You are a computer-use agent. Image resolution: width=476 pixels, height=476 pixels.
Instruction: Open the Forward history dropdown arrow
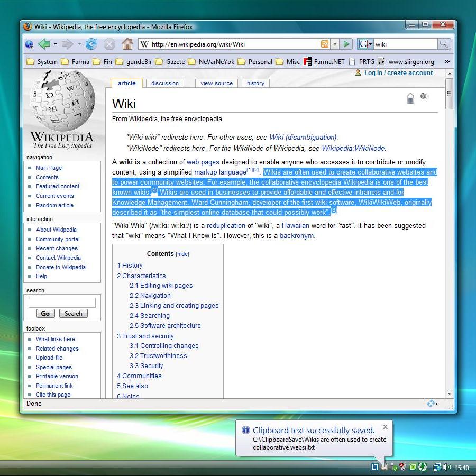coord(79,44)
